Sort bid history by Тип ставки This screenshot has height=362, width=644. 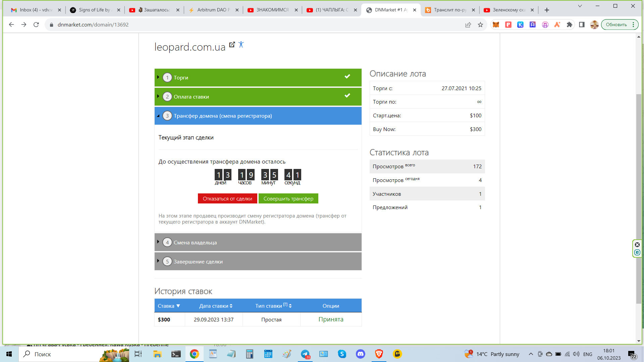coord(273,306)
